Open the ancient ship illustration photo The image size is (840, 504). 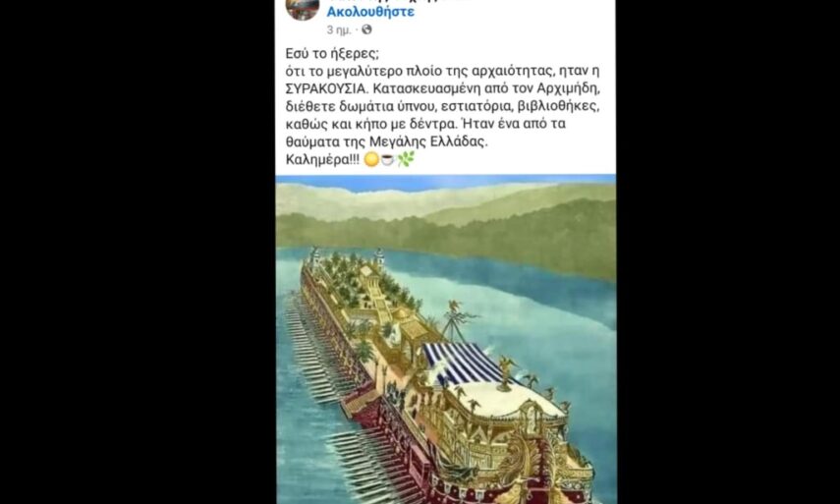pyautogui.click(x=446, y=339)
